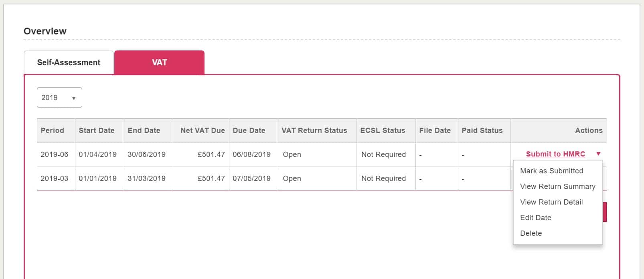Screen dimensions: 644x279
Task: Select View Return Detail menu entry
Action: coord(551,202)
